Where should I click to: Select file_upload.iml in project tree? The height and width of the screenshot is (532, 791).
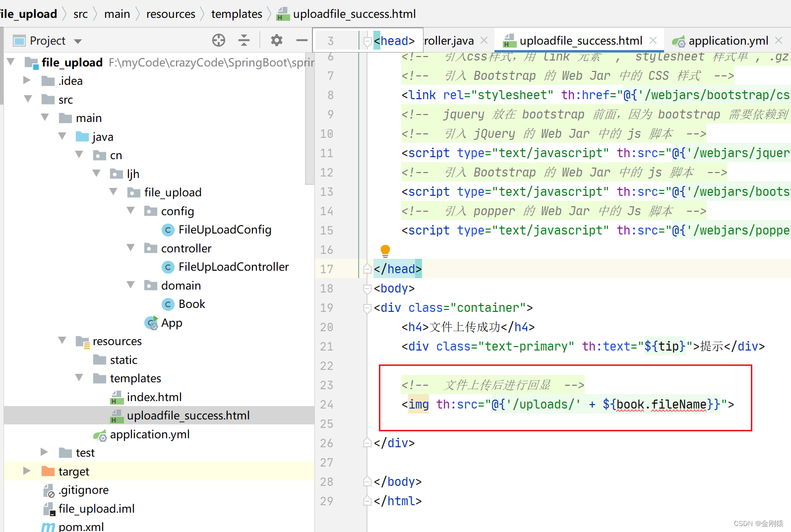point(97,509)
